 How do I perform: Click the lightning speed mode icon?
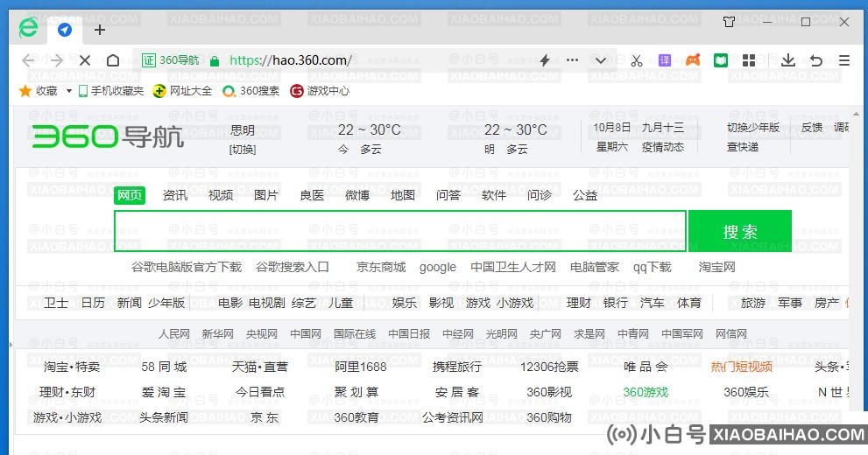point(545,60)
